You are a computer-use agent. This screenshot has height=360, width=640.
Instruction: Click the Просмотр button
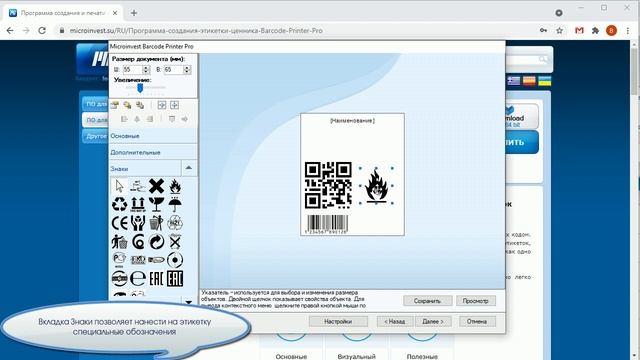476,301
